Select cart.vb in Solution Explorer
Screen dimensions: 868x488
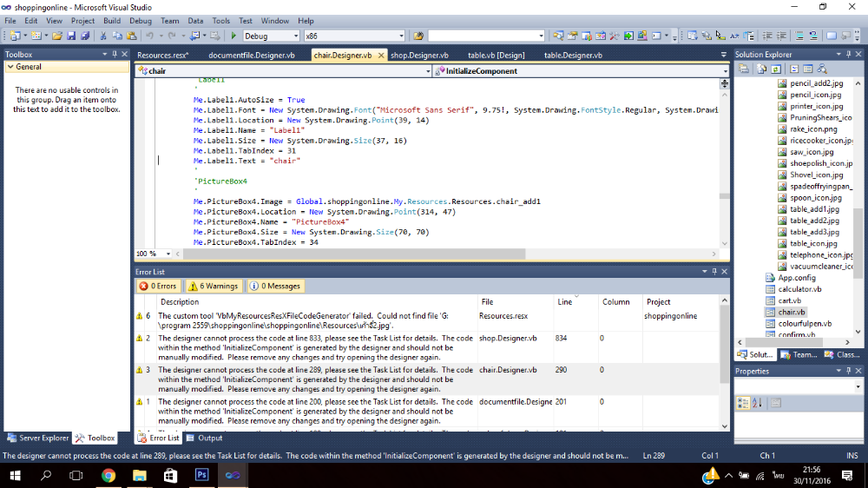pos(788,300)
